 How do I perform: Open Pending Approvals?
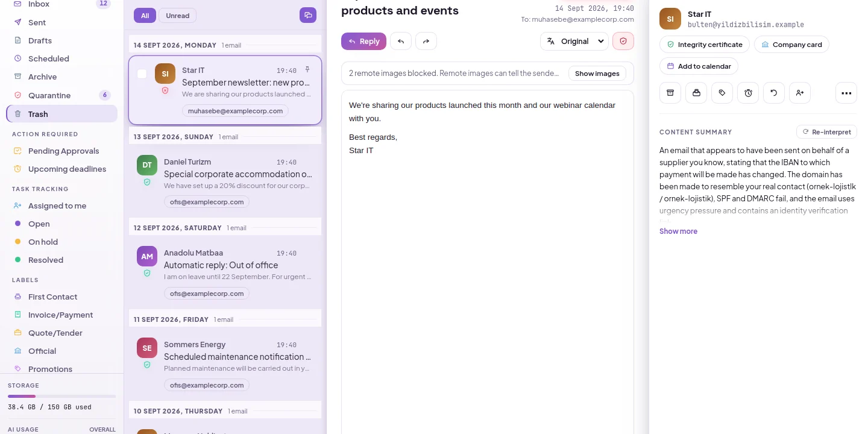click(x=61, y=151)
